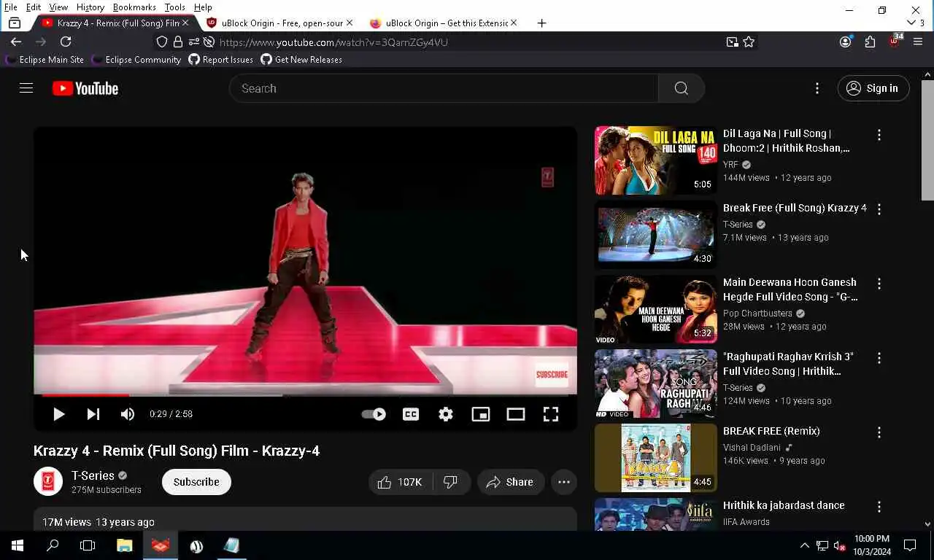Image resolution: width=934 pixels, height=560 pixels.
Task: Open Windows Start menu
Action: coord(18,545)
